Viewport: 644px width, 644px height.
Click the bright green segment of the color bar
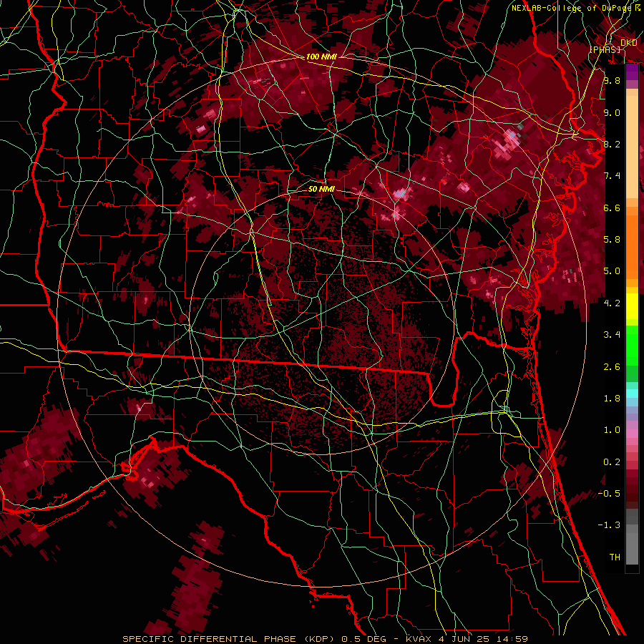(632, 345)
